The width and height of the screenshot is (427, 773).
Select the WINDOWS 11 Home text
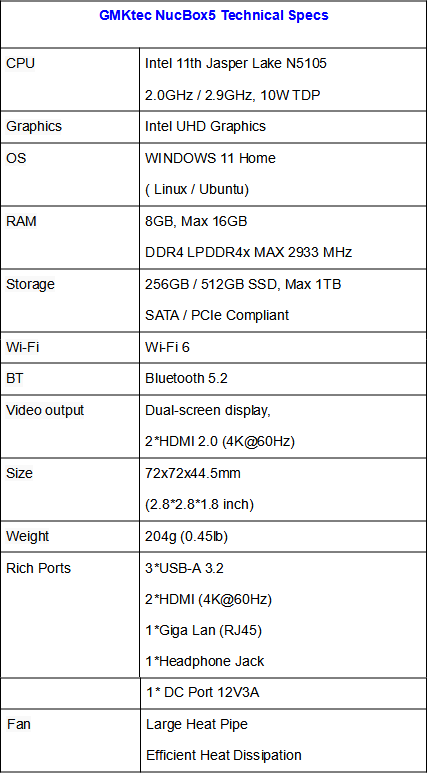click(x=210, y=158)
